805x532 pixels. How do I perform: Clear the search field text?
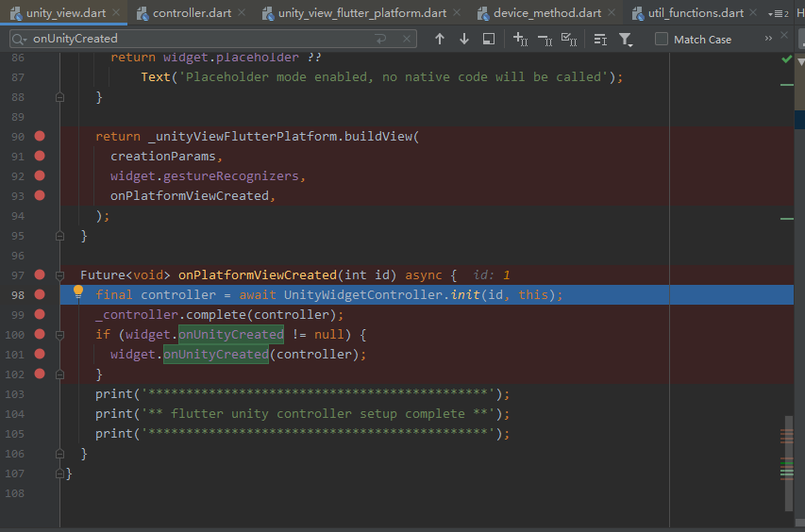click(x=406, y=39)
